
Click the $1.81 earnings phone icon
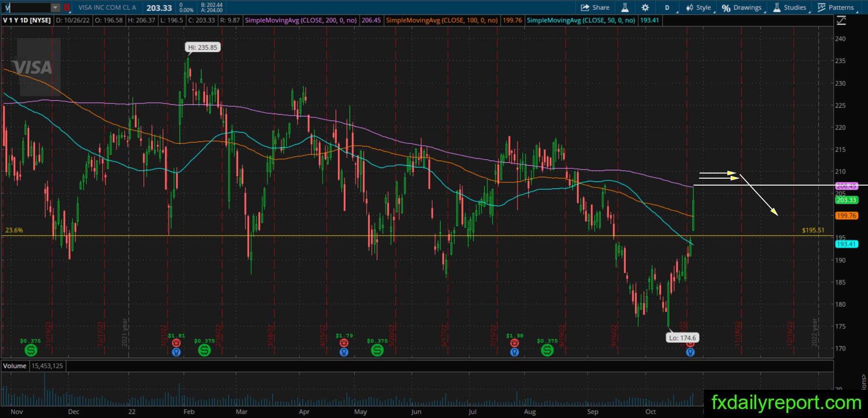[176, 343]
